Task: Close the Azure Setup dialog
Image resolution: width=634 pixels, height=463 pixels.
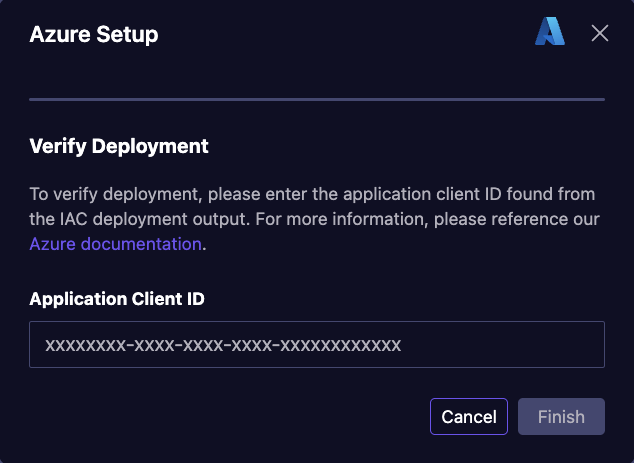Action: click(x=600, y=33)
